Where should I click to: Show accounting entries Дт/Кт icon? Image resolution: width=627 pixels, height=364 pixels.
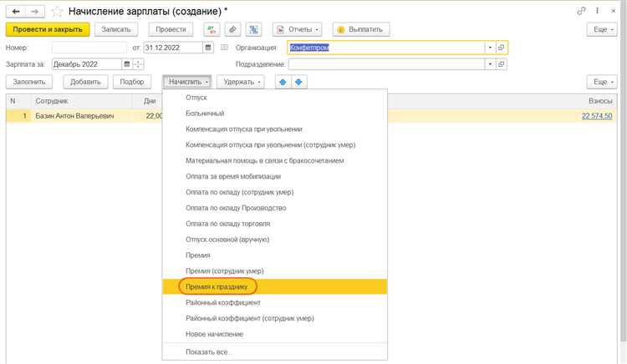point(212,29)
